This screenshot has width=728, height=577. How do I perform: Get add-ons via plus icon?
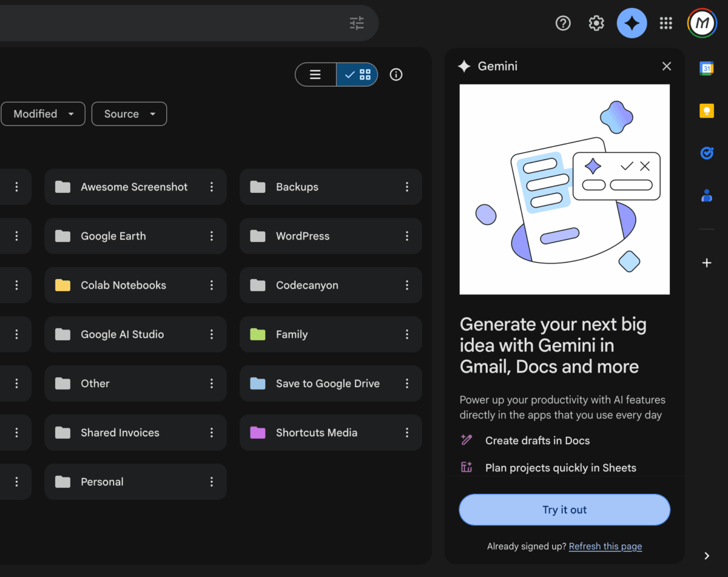pos(707,263)
